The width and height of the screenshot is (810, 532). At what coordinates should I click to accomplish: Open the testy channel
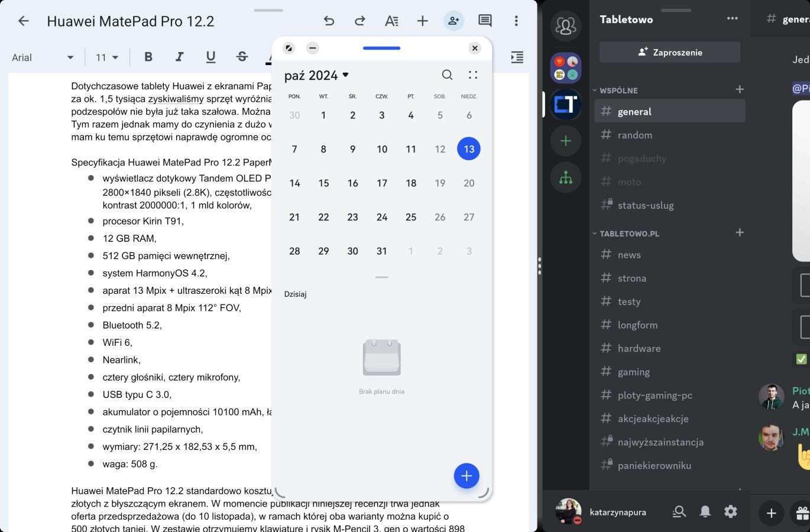(670, 301)
